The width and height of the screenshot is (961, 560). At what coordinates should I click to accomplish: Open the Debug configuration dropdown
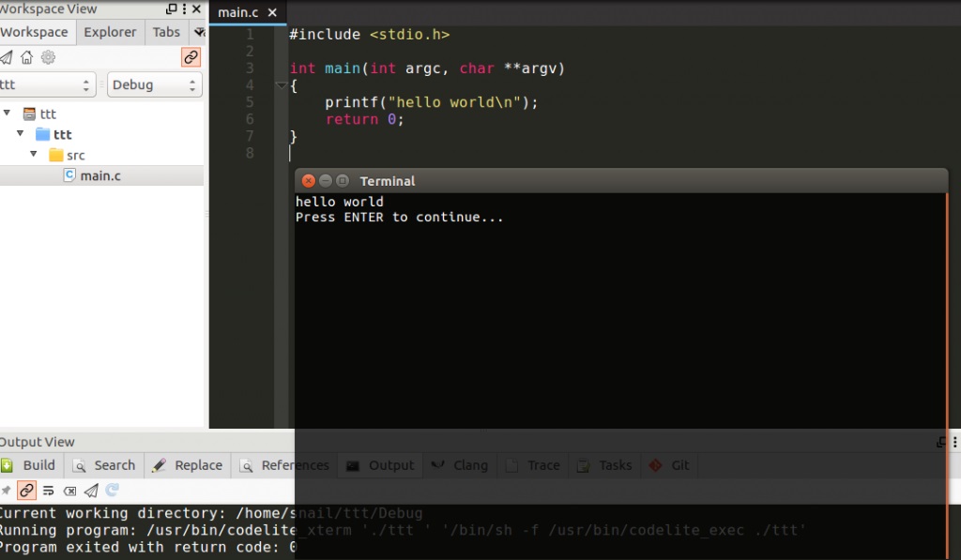coord(155,84)
